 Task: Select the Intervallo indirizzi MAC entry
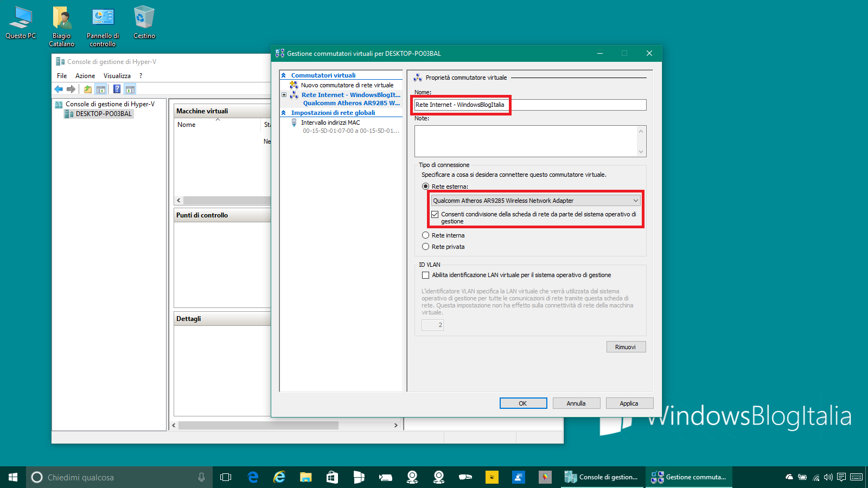click(x=330, y=123)
